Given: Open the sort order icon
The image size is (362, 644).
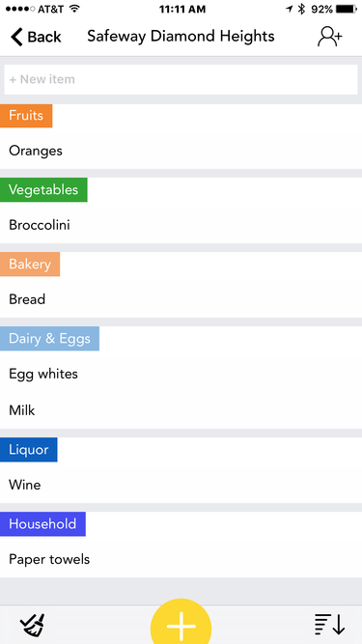Looking at the screenshot, I should [x=329, y=625].
